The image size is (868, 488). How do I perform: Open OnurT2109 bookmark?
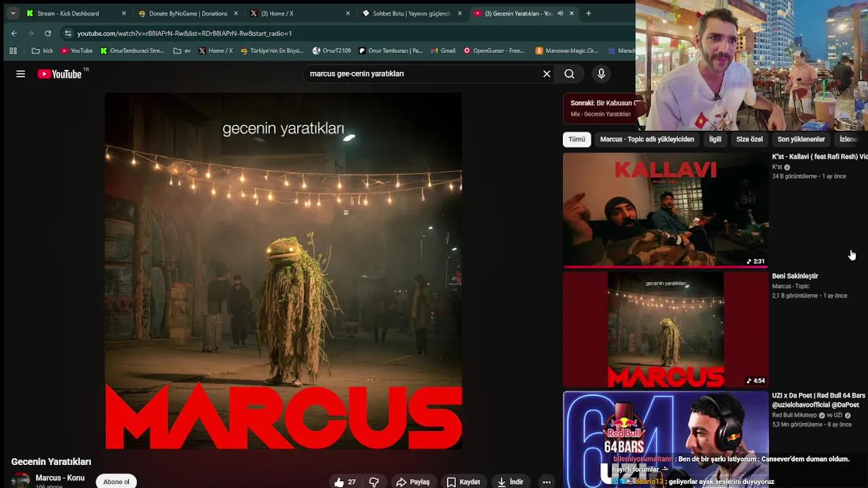coord(332,50)
